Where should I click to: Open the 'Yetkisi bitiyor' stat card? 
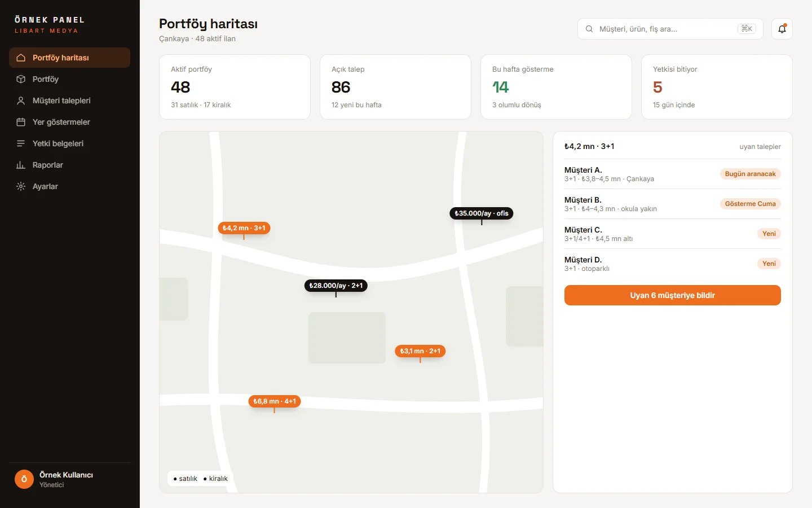pyautogui.click(x=717, y=87)
